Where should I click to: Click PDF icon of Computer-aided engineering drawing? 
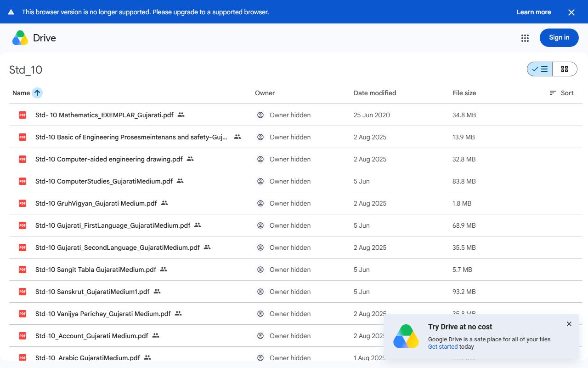(23, 159)
